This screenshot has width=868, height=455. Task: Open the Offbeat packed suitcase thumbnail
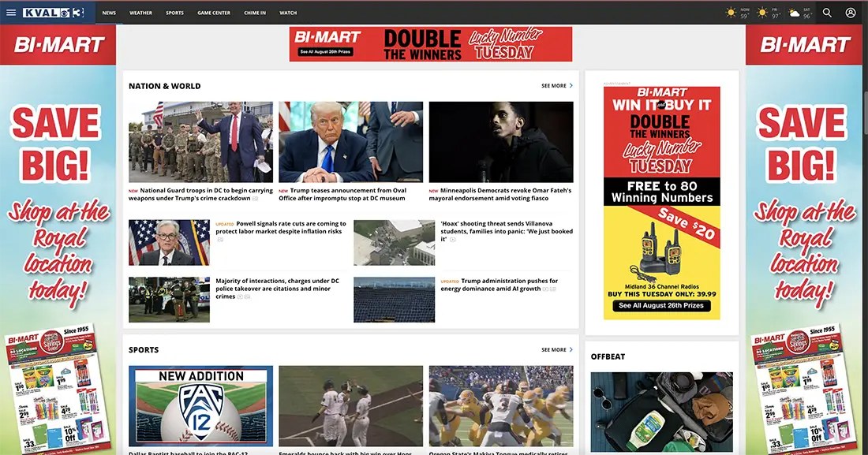tap(661, 412)
